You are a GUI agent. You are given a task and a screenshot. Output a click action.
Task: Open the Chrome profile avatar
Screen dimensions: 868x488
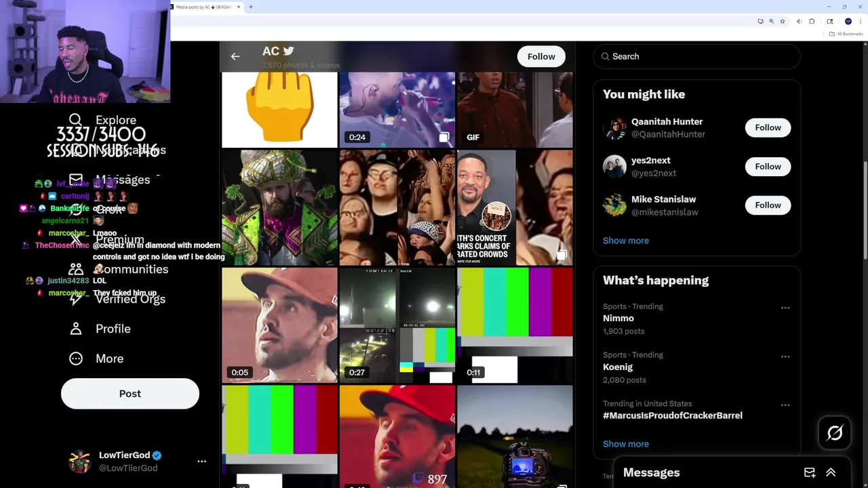pyautogui.click(x=848, y=21)
